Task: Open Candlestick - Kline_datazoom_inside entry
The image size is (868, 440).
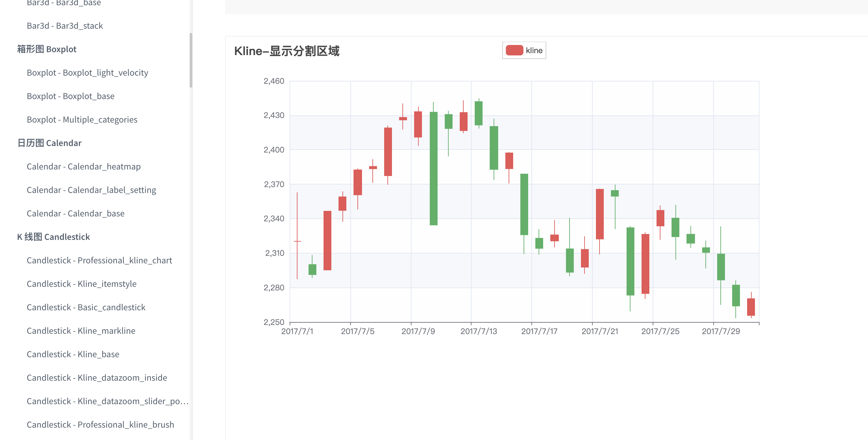Action: (97, 378)
